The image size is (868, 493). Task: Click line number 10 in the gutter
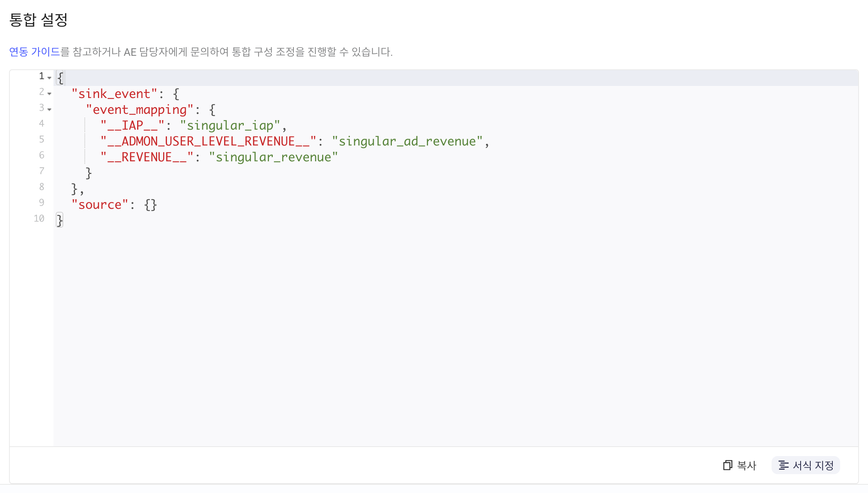[x=39, y=219]
